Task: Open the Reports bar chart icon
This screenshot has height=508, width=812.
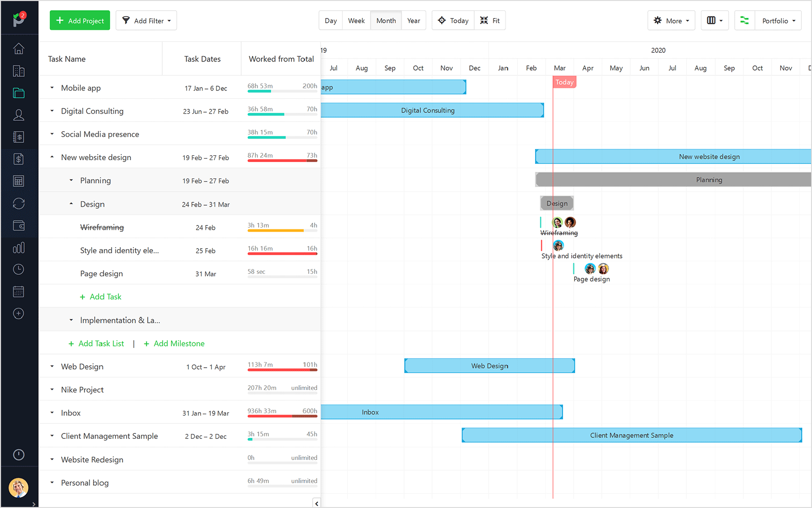Action: (18, 247)
